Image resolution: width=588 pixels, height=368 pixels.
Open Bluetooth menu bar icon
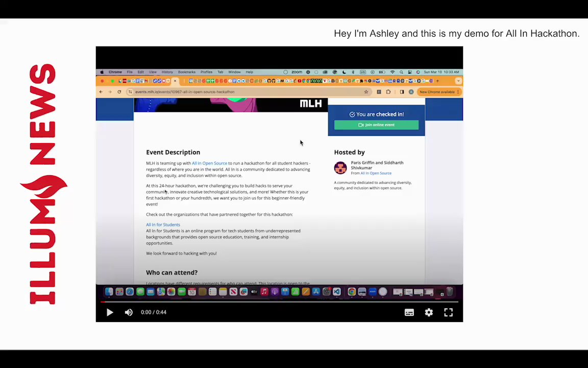click(353, 72)
